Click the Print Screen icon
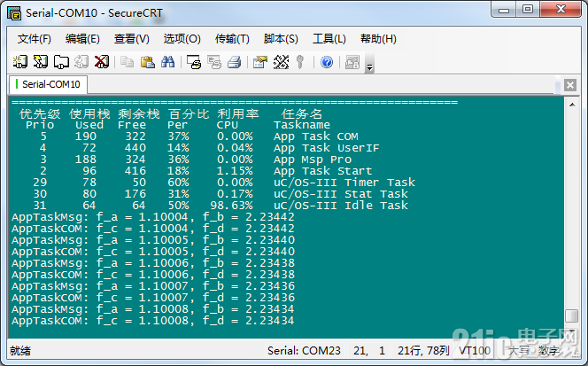The image size is (588, 366). click(x=194, y=62)
